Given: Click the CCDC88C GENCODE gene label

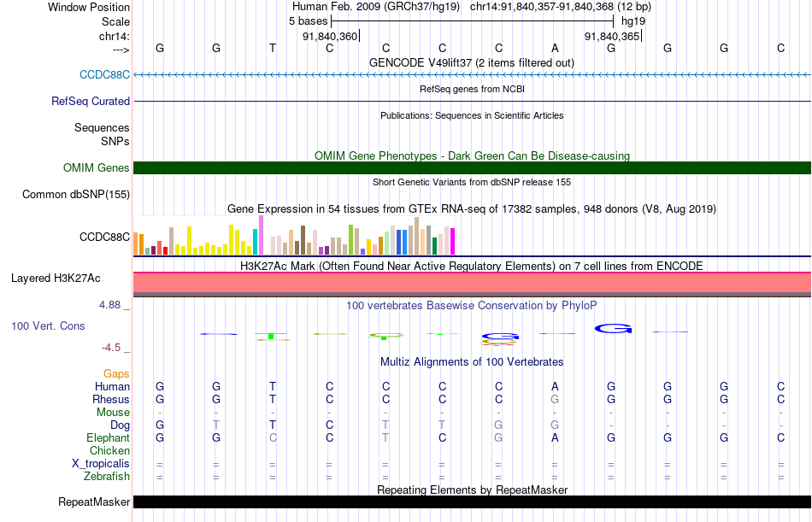Looking at the screenshot, I should [x=104, y=74].
